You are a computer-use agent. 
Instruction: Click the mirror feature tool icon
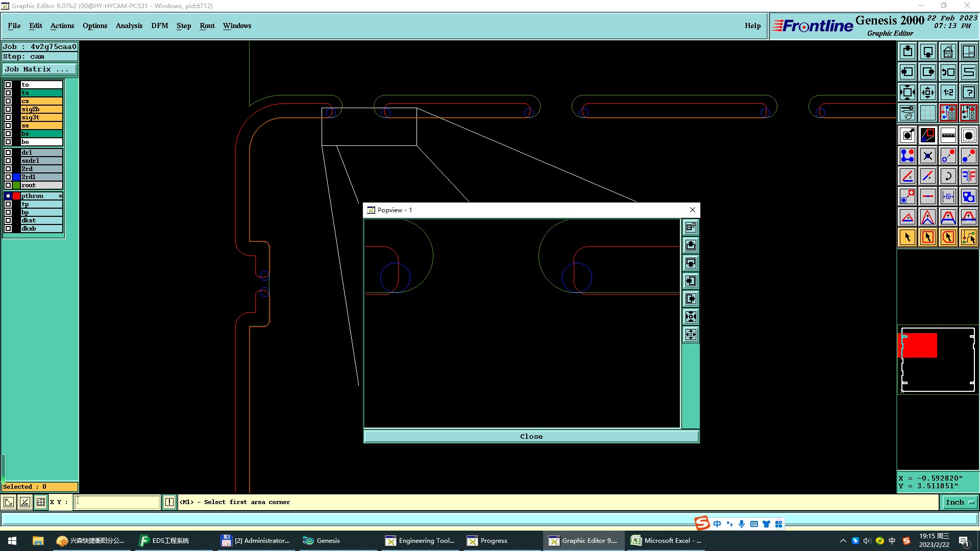(968, 176)
